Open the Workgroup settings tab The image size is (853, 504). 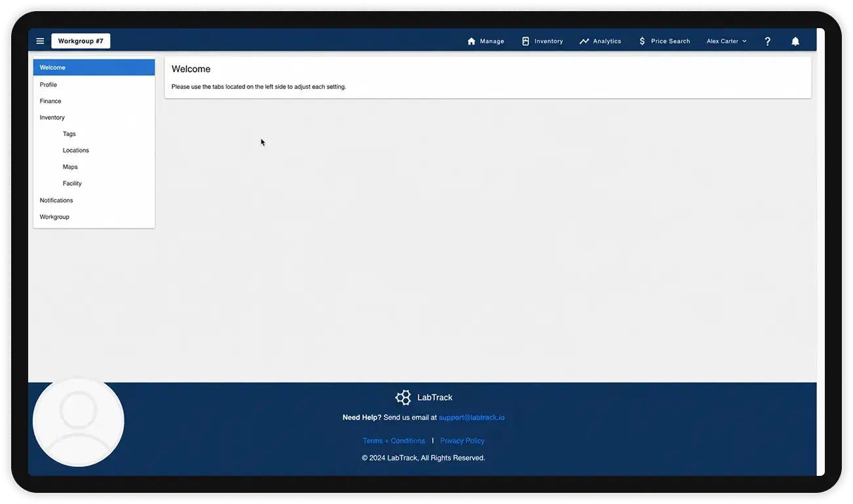pyautogui.click(x=94, y=217)
